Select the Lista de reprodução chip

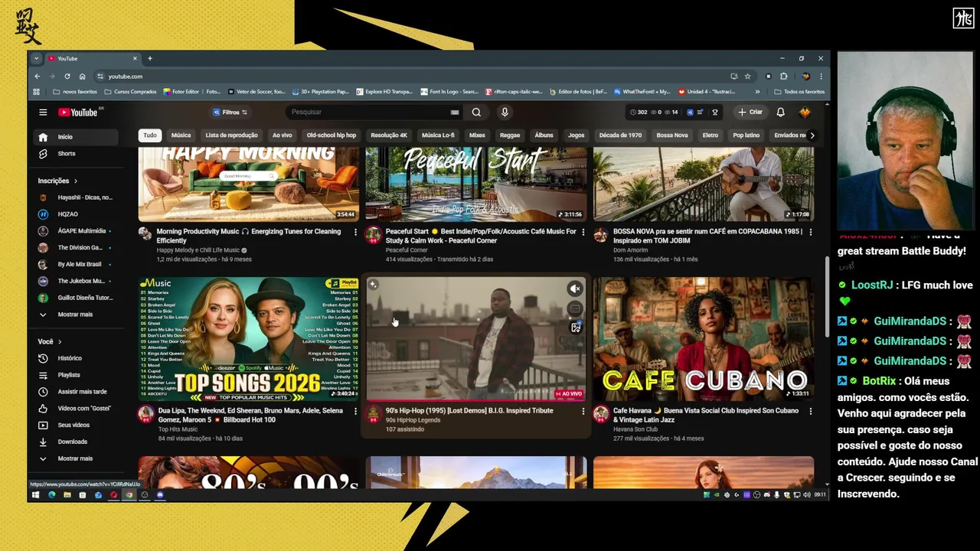coord(231,135)
